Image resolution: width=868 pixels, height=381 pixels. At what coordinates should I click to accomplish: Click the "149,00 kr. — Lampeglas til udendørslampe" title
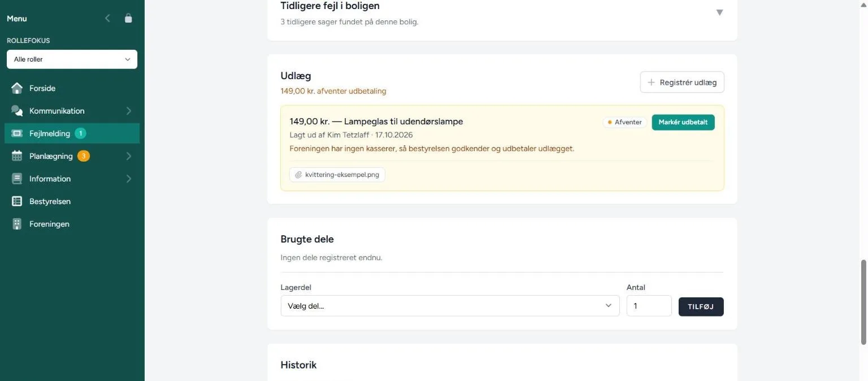point(376,122)
